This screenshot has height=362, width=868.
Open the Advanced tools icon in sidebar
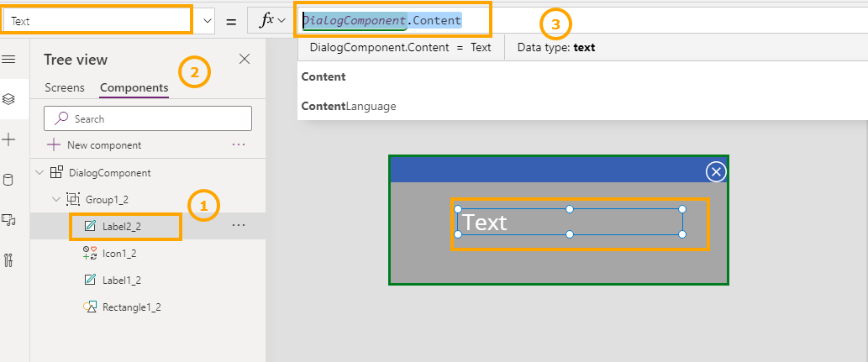9,260
